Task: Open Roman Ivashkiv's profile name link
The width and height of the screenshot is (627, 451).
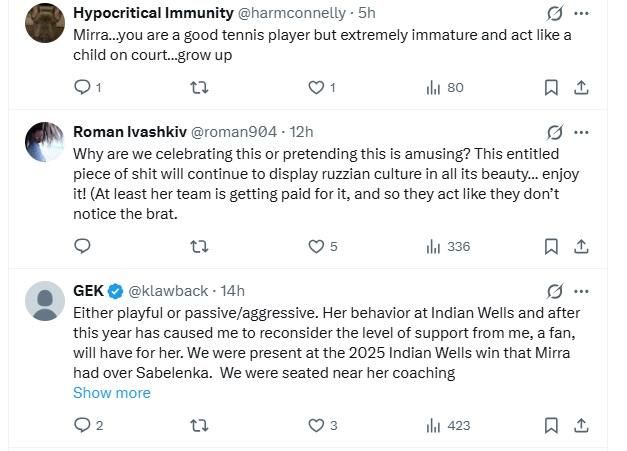Action: click(130, 132)
